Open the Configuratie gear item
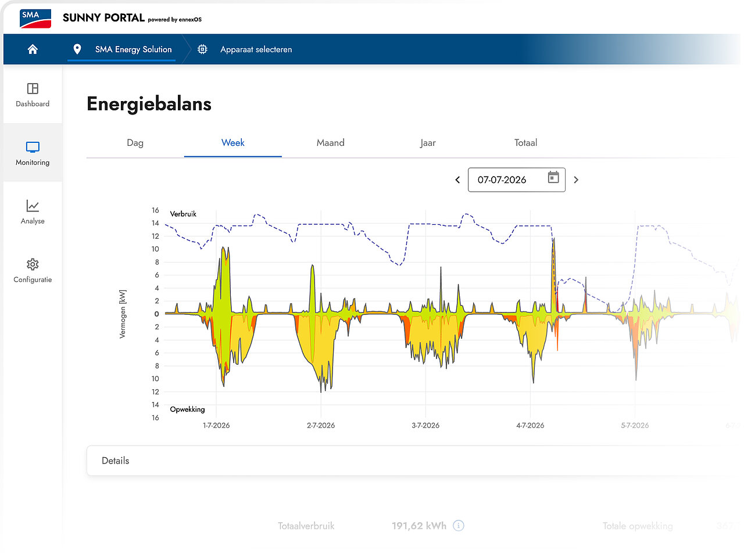 (33, 271)
